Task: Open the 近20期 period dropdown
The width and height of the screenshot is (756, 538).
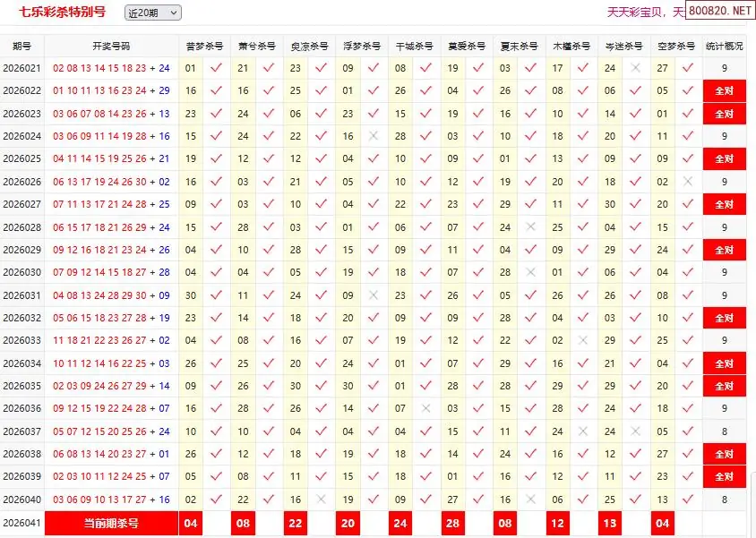Action: tap(153, 13)
